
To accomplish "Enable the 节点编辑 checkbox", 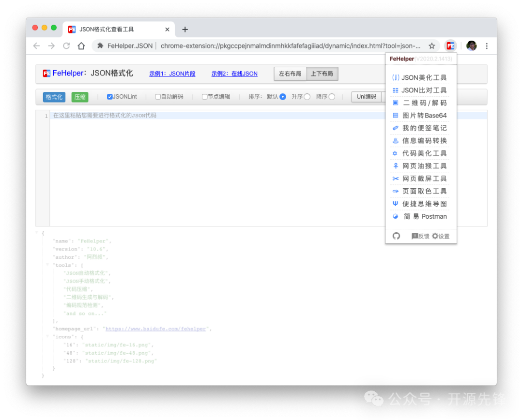I will [204, 97].
